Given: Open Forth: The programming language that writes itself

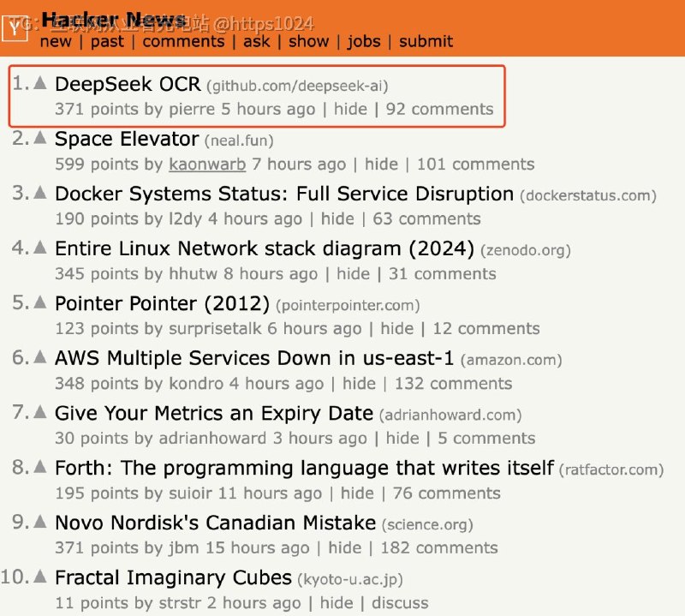Looking at the screenshot, I should pos(304,468).
